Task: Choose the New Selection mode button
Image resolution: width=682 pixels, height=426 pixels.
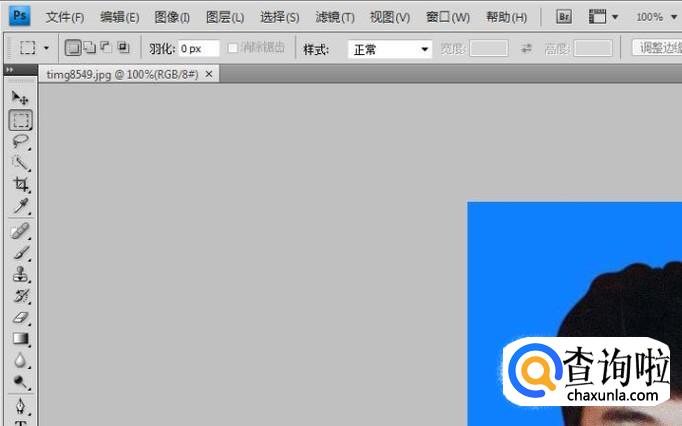Action: click(x=73, y=48)
